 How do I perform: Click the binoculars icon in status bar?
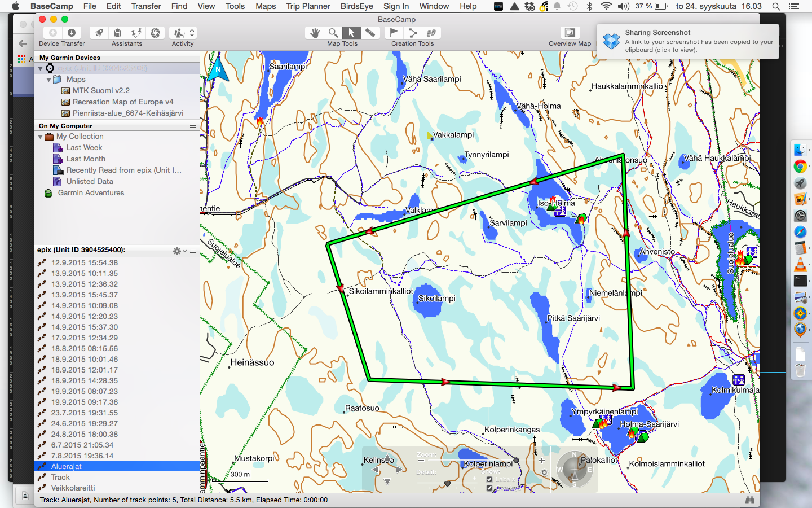pos(750,500)
